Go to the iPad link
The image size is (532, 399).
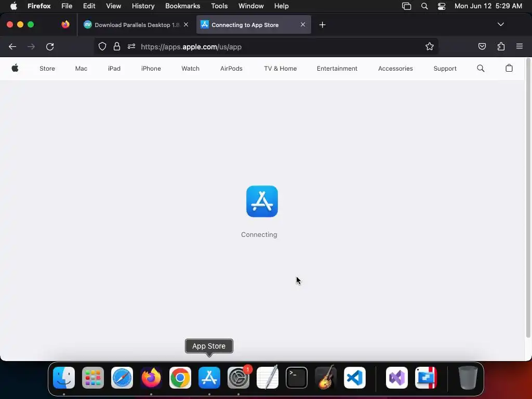pyautogui.click(x=114, y=69)
